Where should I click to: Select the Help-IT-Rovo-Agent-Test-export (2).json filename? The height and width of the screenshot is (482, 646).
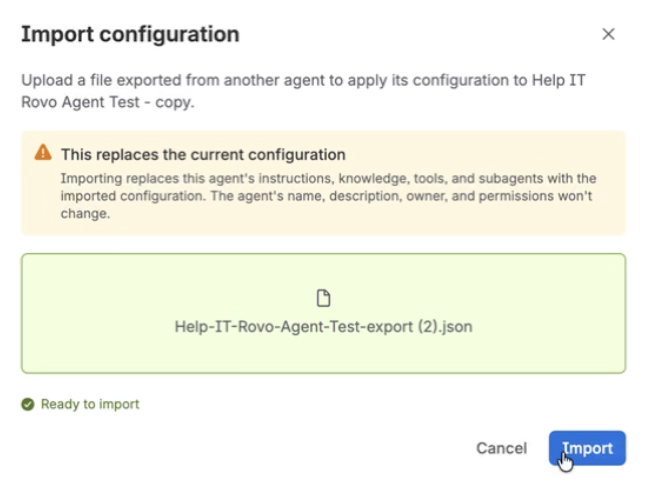pos(323,326)
